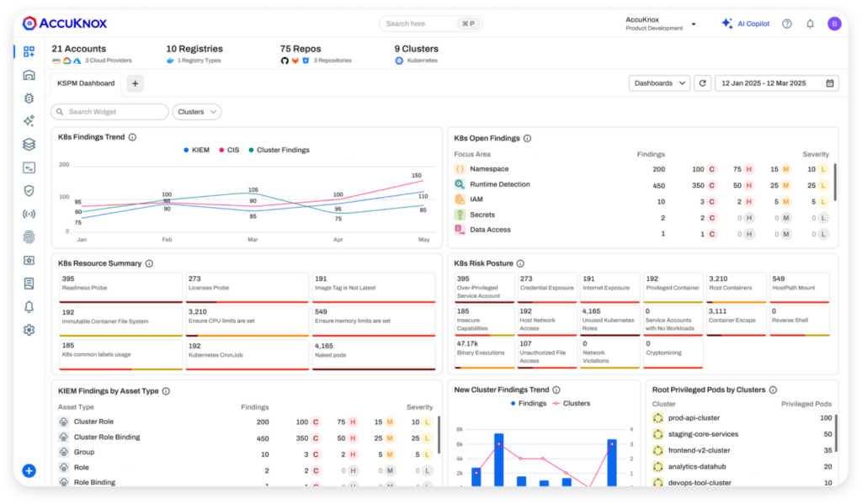Open AI Copilot

tap(745, 24)
